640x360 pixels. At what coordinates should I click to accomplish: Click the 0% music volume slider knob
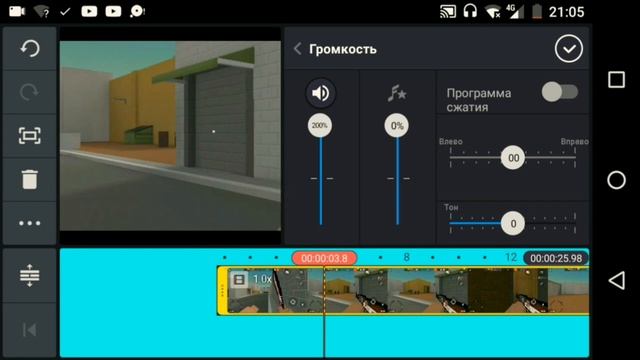397,125
